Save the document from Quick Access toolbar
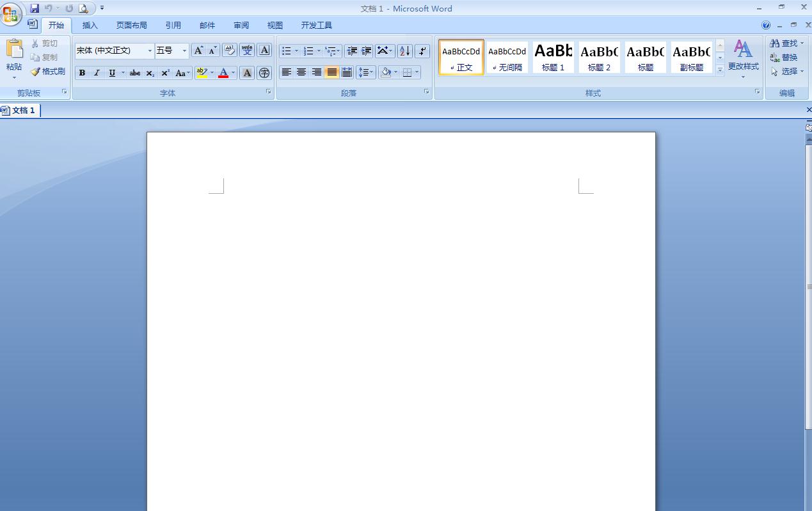Screen dimensions: 812x511 point(35,8)
